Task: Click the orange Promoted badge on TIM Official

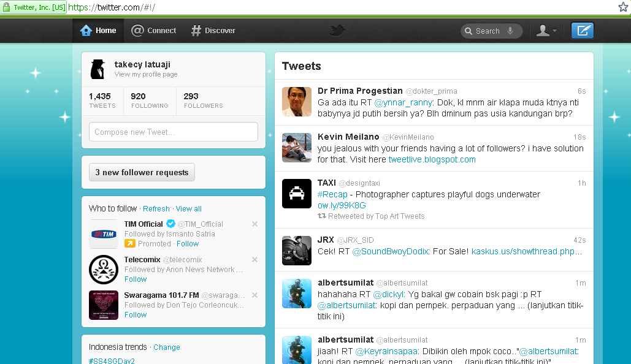Action: pos(130,243)
